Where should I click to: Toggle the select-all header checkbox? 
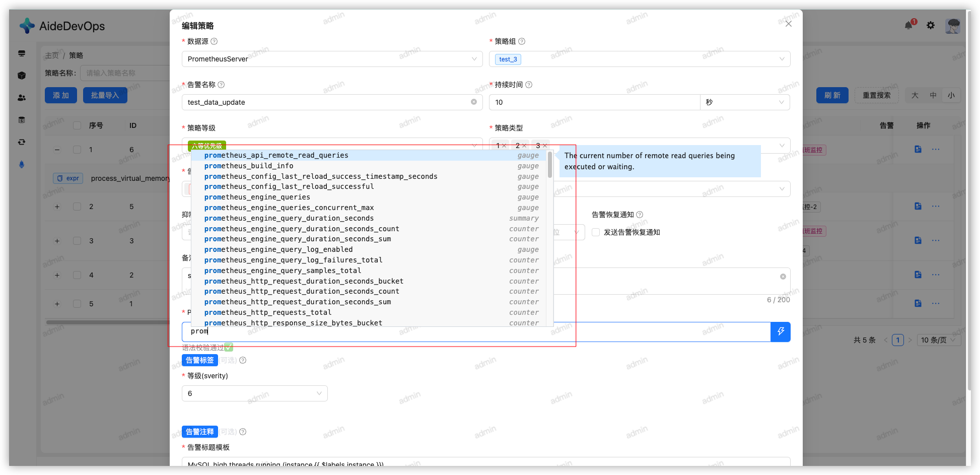(77, 125)
